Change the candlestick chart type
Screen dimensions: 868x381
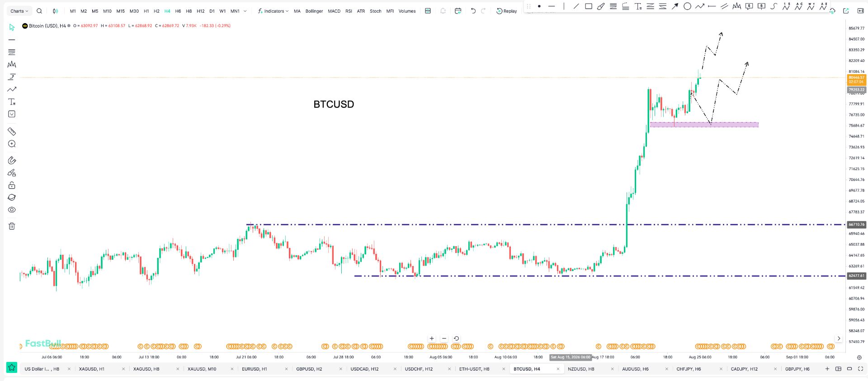click(55, 11)
